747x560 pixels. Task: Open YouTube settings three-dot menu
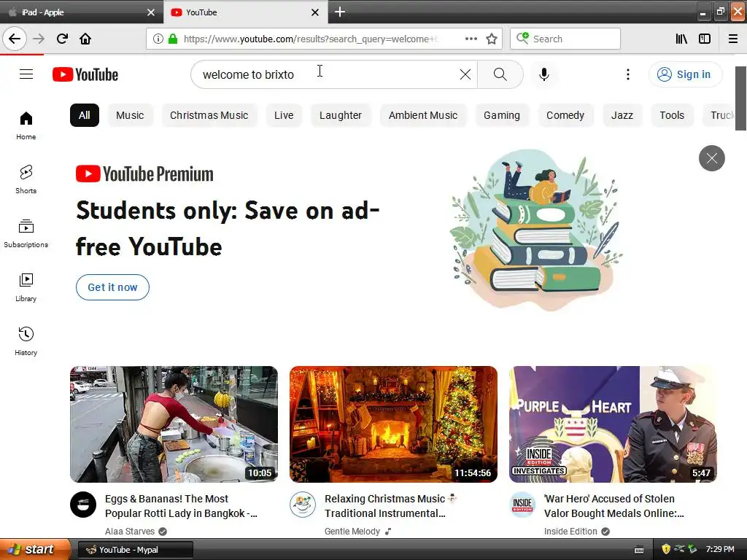(x=628, y=74)
